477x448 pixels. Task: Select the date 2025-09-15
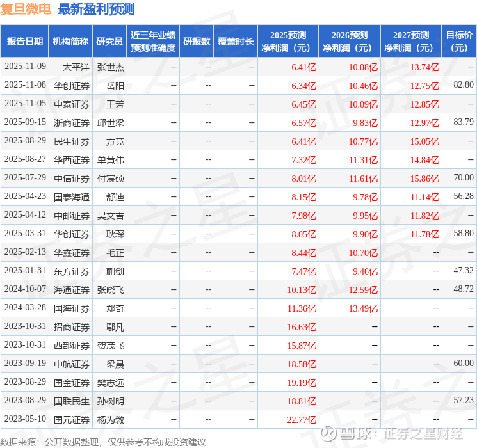coord(25,122)
